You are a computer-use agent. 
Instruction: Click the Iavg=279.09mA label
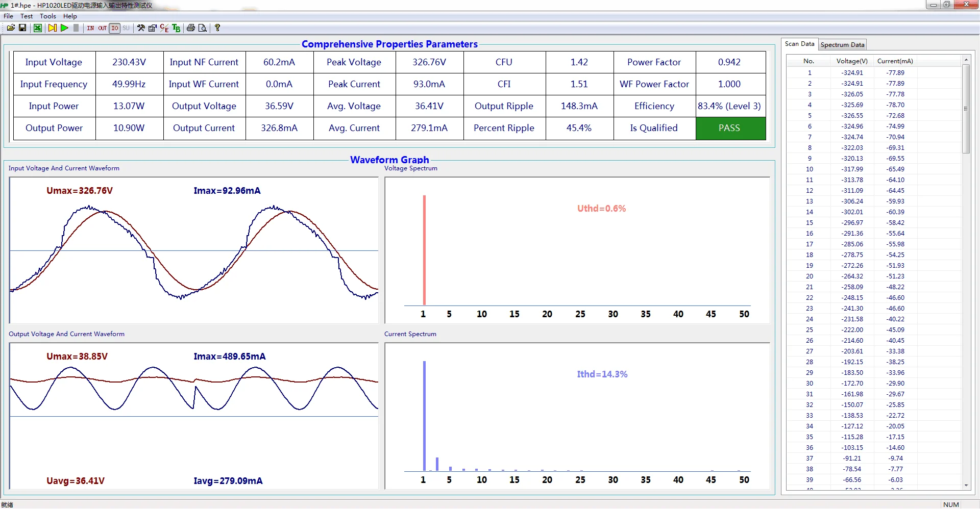tap(228, 481)
